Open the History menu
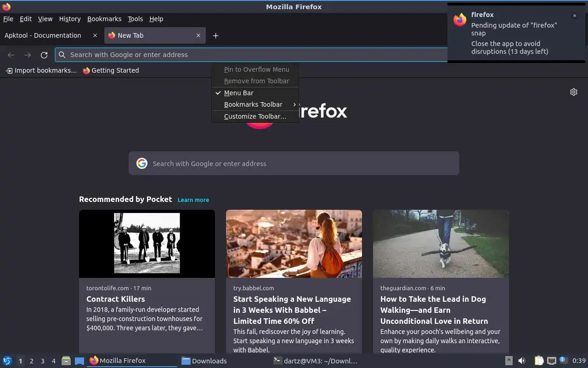Viewport: 588px width, 368px height. pos(70,19)
